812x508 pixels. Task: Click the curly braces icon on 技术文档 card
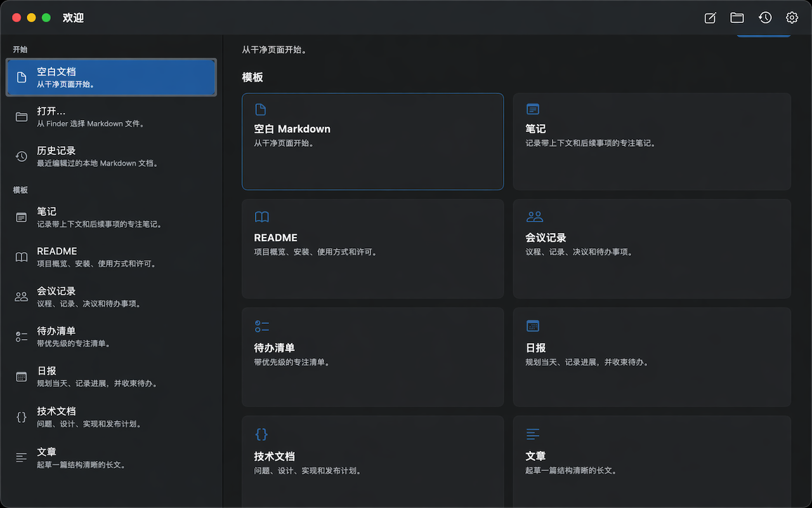(261, 434)
